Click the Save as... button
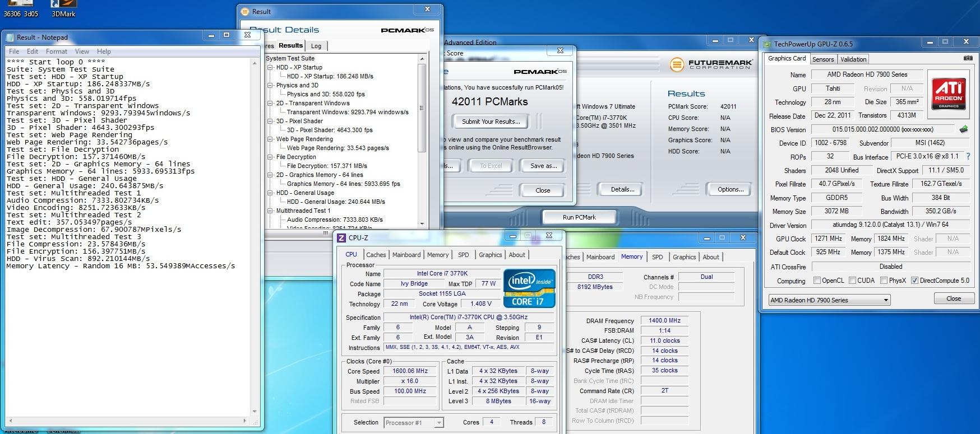The height and width of the screenshot is (434, 980). (543, 166)
